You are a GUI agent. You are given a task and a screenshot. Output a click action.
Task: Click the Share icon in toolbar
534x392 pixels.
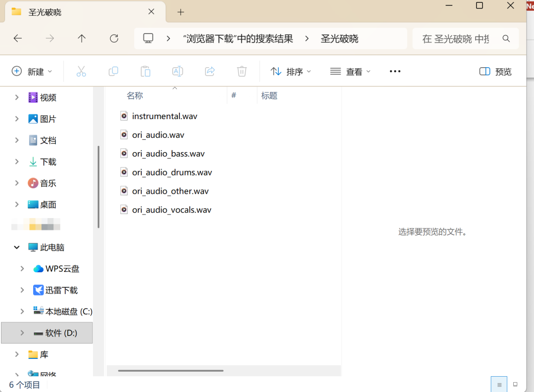(210, 72)
